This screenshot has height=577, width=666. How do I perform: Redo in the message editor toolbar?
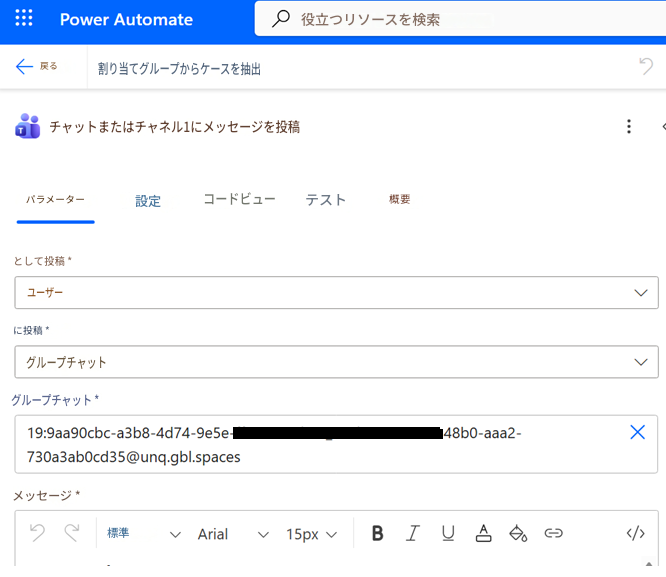pyautogui.click(x=72, y=532)
